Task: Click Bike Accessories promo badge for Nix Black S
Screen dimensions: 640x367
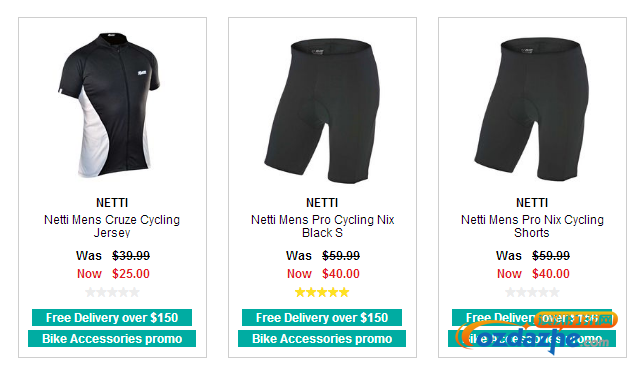Action: pos(322,338)
